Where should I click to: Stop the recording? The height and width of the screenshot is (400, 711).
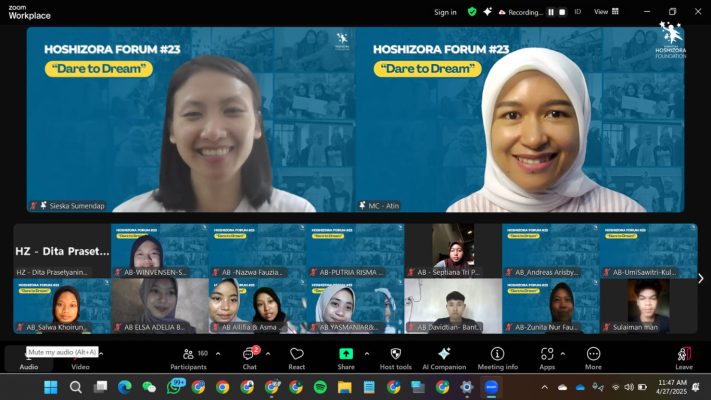tap(562, 12)
